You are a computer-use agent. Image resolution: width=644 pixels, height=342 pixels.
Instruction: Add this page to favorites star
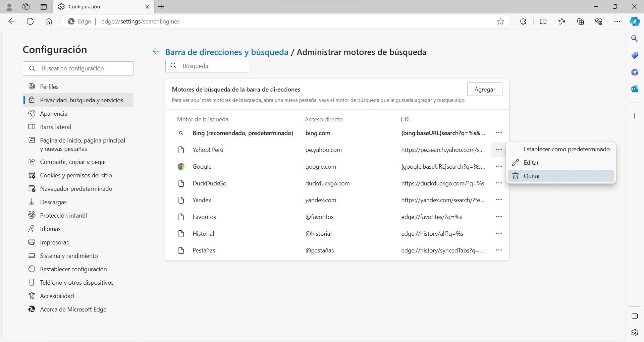click(500, 21)
